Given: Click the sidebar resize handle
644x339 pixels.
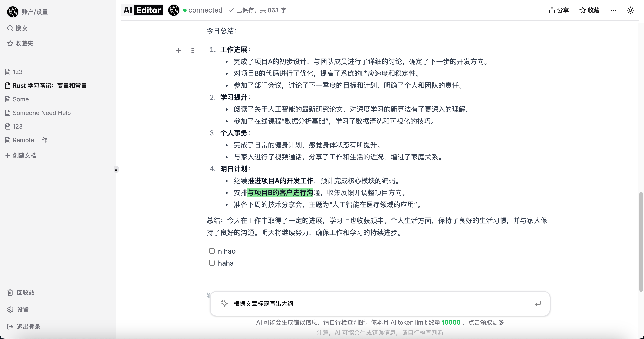Looking at the screenshot, I should tap(116, 169).
